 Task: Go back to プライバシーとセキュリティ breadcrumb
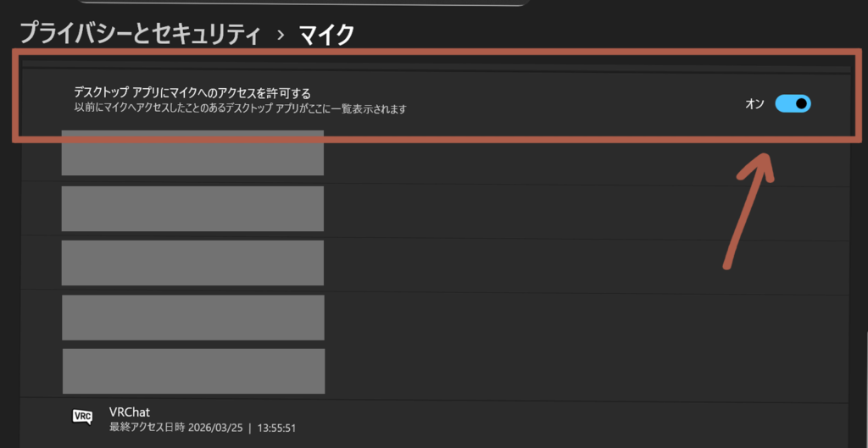[x=140, y=34]
